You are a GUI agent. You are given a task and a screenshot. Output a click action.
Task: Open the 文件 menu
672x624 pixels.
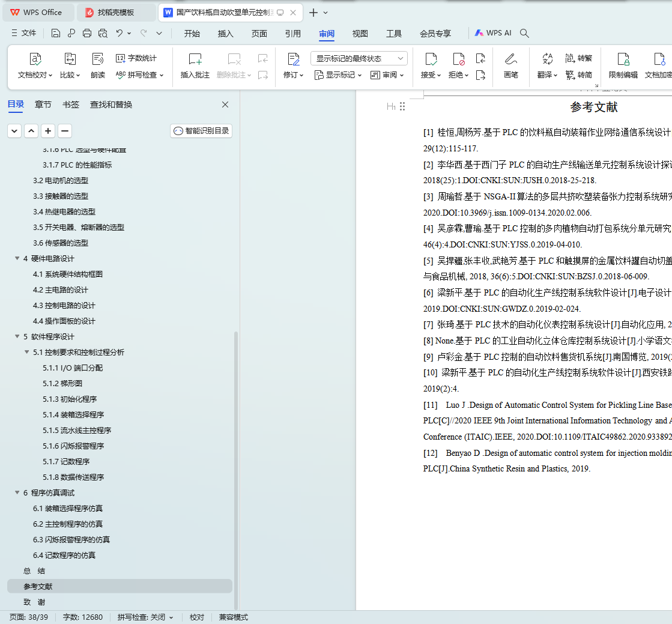pyautogui.click(x=24, y=33)
